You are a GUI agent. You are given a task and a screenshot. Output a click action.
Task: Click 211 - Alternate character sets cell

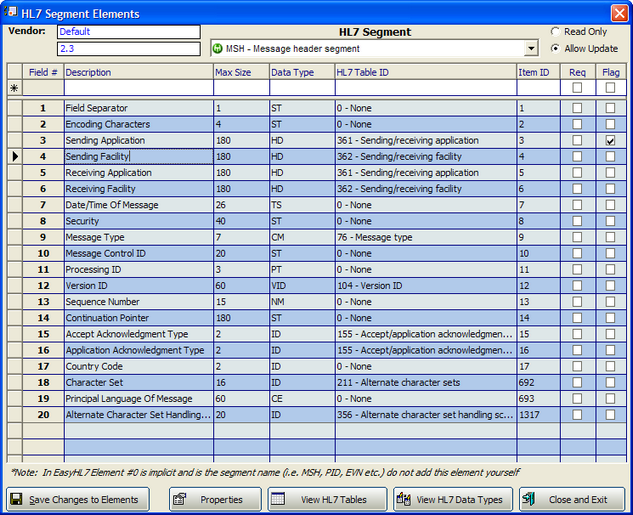tap(426, 382)
